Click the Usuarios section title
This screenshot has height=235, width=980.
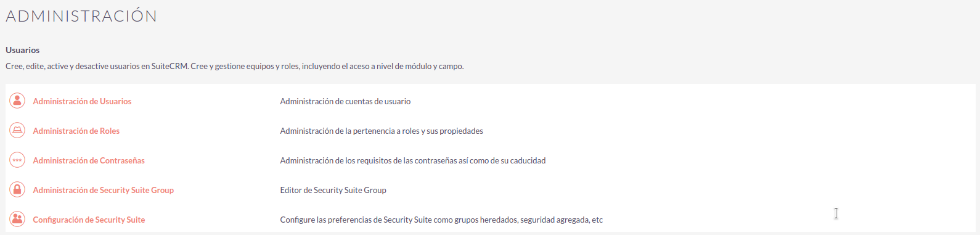click(23, 50)
